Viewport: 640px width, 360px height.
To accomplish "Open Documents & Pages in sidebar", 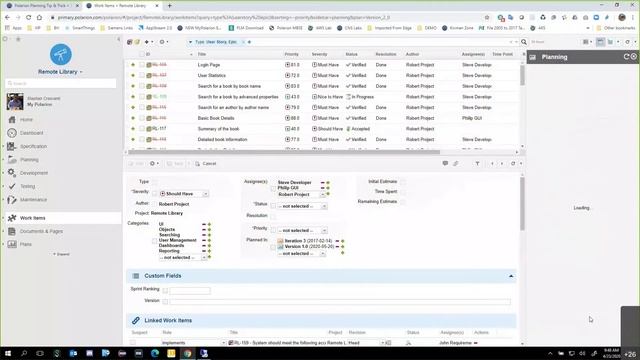I will point(41,231).
